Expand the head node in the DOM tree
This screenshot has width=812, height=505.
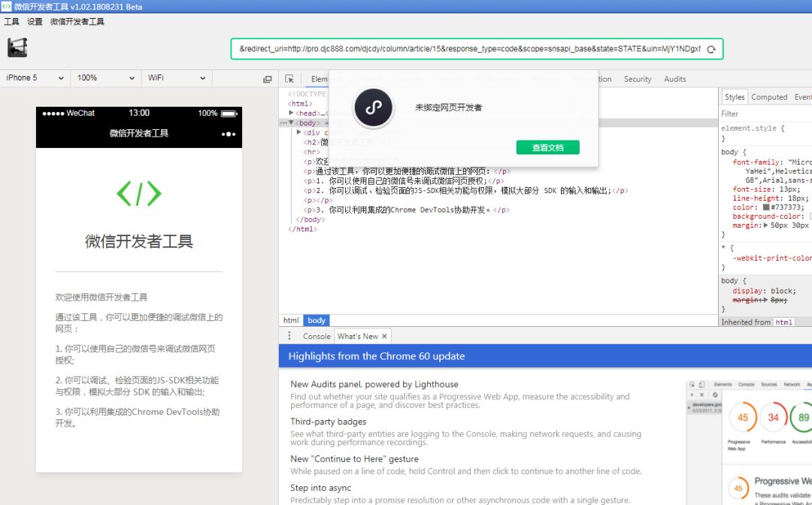pos(291,113)
